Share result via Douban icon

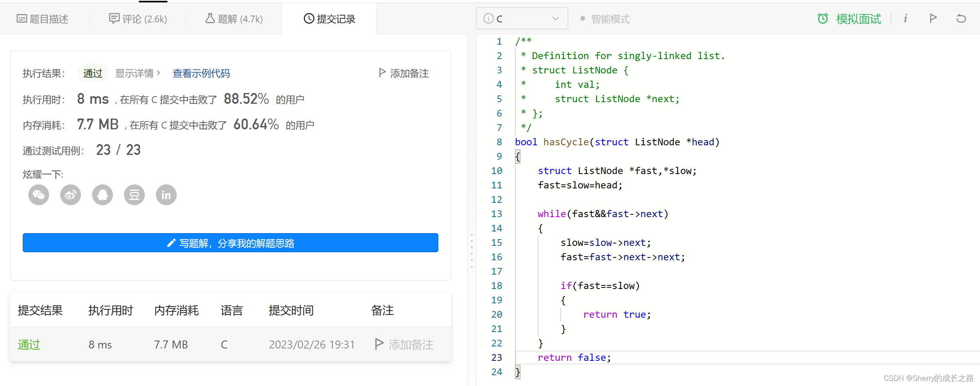[x=134, y=195]
